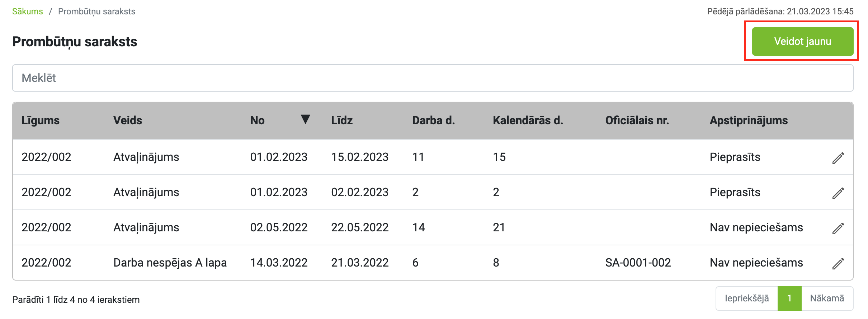Select page 1 in pagination

(789, 299)
